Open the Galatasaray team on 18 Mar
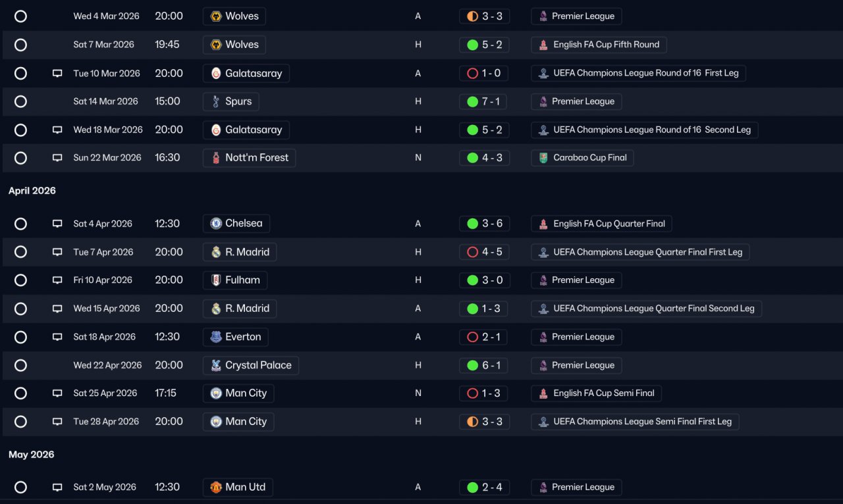Image resolution: width=843 pixels, height=504 pixels. pyautogui.click(x=246, y=130)
